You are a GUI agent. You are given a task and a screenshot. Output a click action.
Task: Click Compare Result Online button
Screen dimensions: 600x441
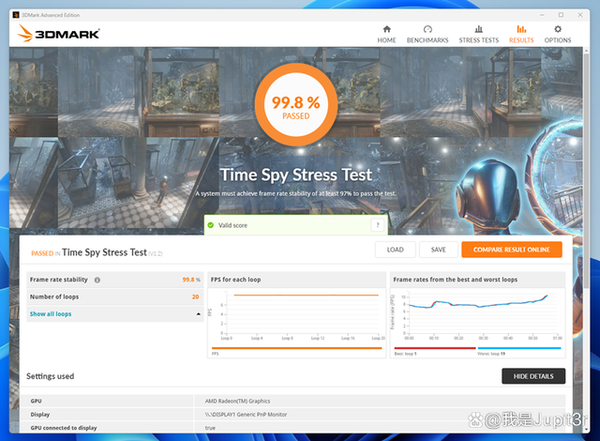tap(511, 250)
